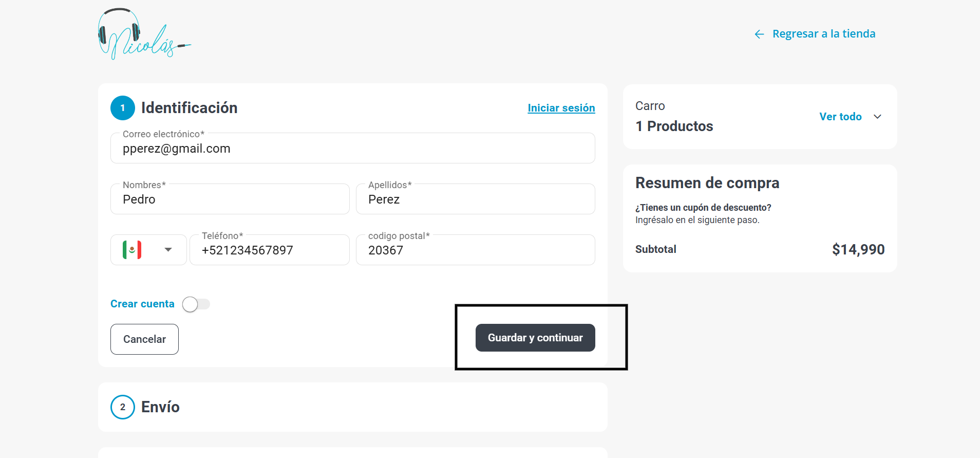Click ¿Tienes un cupón de descuento? text
The height and width of the screenshot is (458, 980).
tap(703, 208)
